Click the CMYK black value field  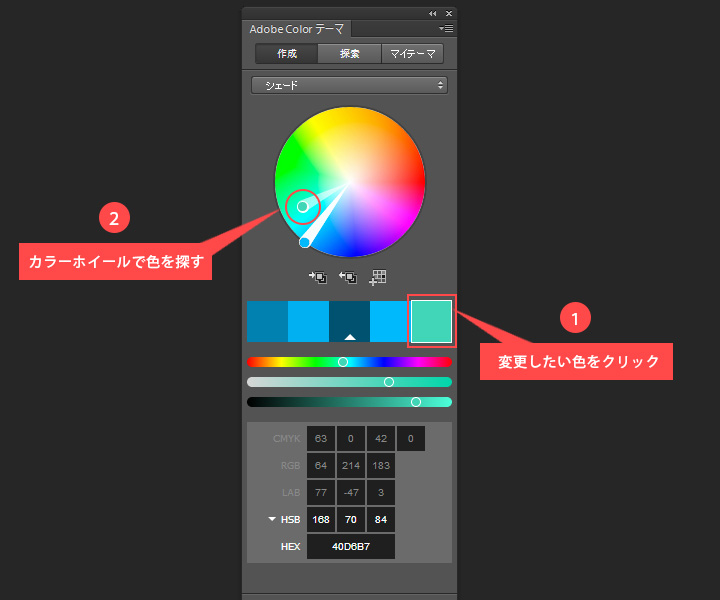click(411, 438)
